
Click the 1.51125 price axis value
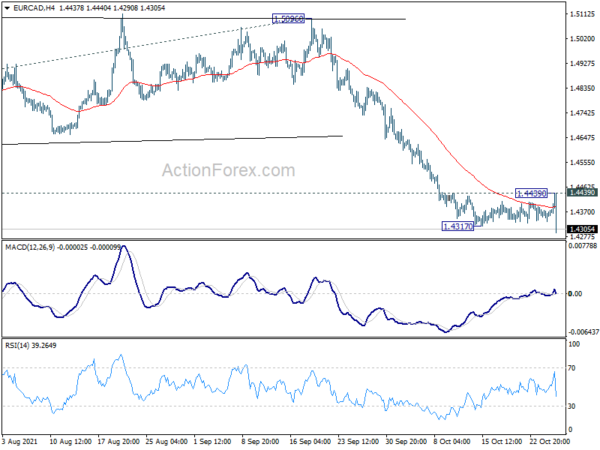tap(582, 14)
